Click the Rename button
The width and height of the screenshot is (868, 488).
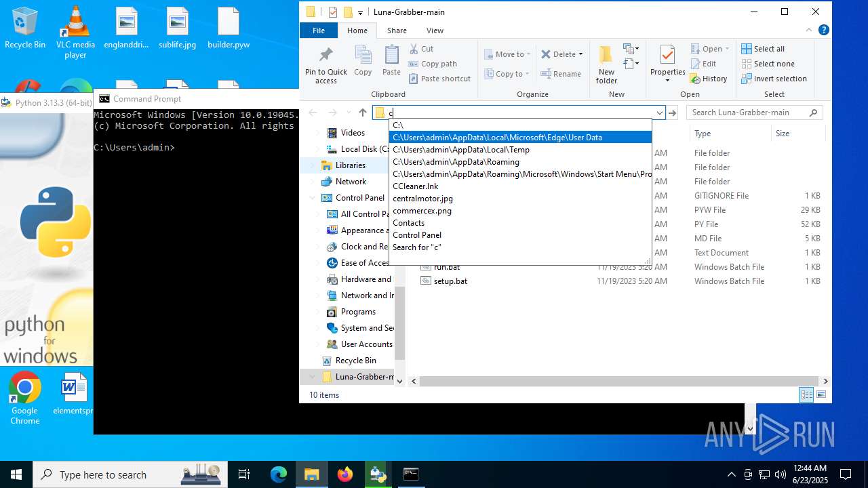point(561,74)
